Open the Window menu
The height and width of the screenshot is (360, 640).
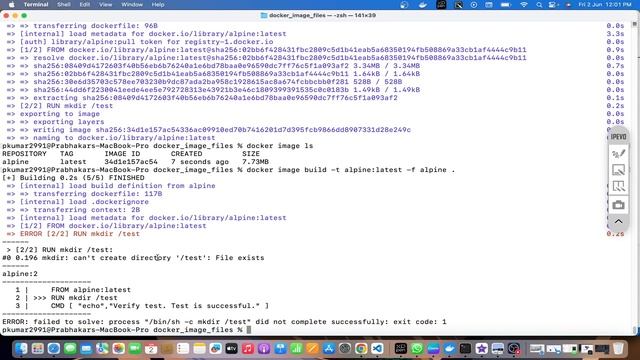point(132,4)
